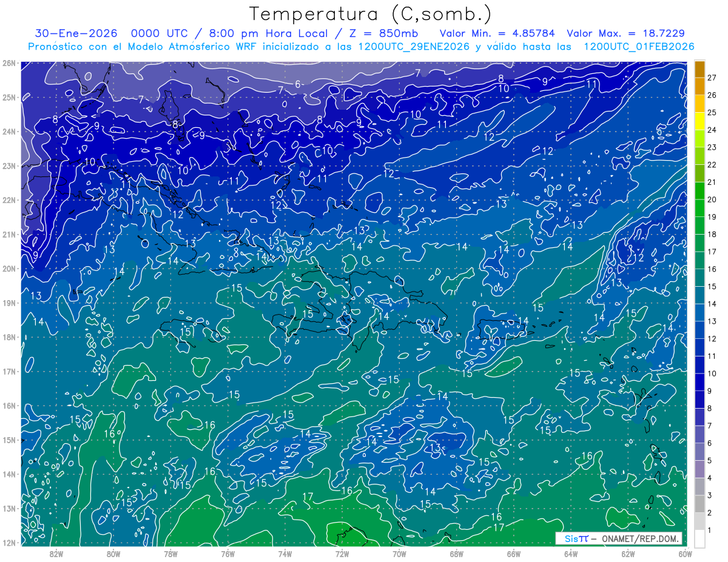Click the 64W longitude axis label
Image resolution: width=728 pixels, height=562 pixels.
570,554
